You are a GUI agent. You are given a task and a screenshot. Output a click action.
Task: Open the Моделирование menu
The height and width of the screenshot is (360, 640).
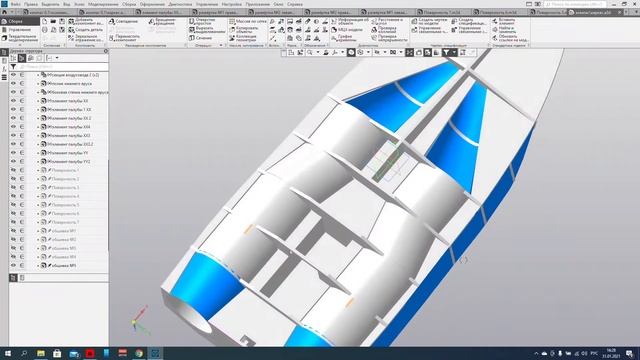click(x=103, y=4)
